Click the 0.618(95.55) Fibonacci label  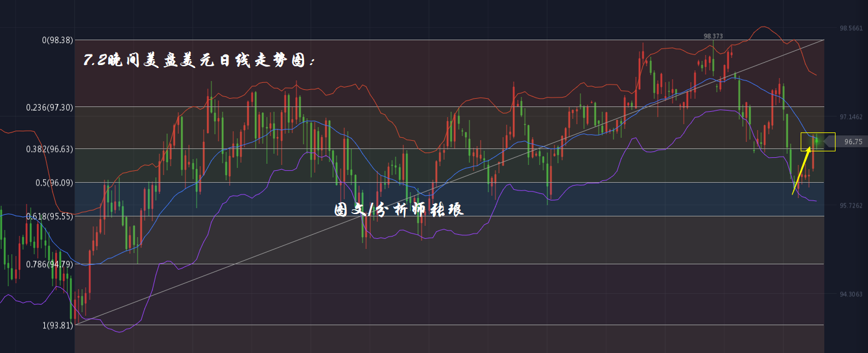(50, 216)
